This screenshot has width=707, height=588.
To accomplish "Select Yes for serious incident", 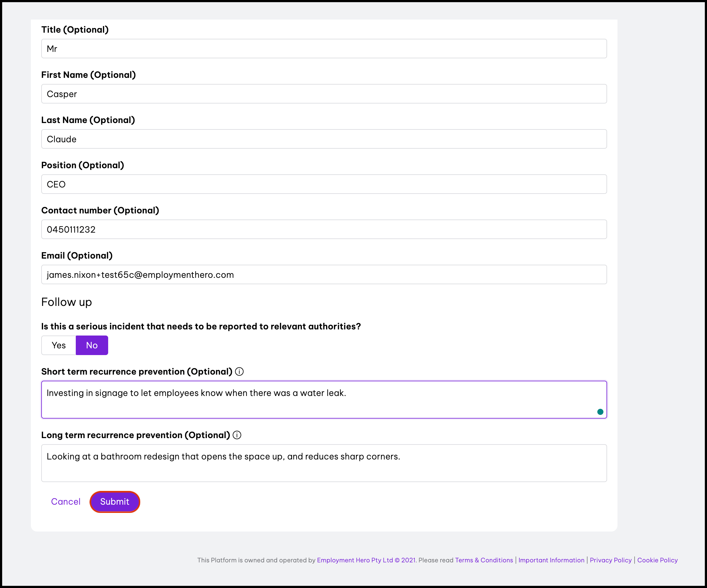I will point(59,345).
